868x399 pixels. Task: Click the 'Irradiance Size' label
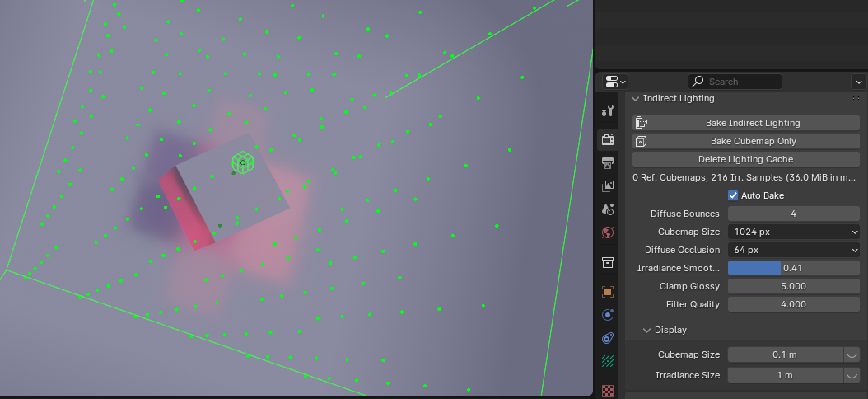click(688, 375)
